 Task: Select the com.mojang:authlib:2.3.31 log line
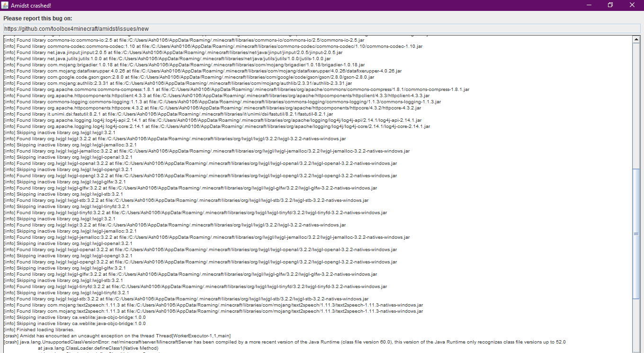[x=178, y=83]
